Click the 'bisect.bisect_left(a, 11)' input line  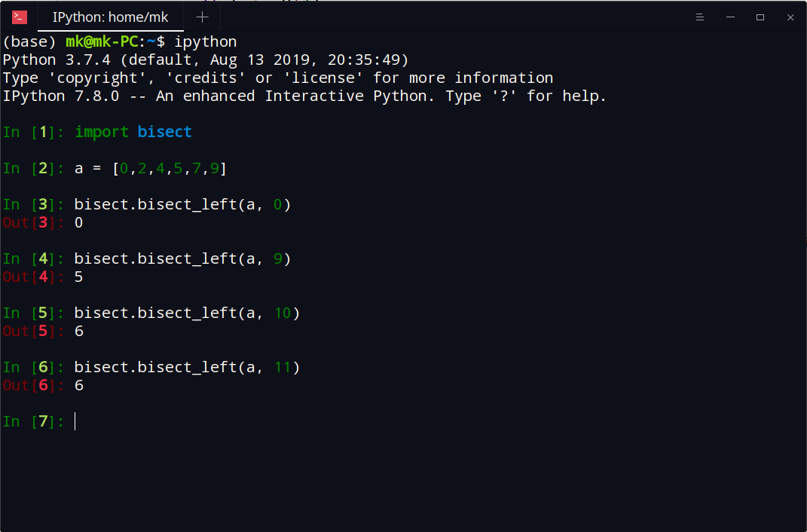(x=188, y=368)
